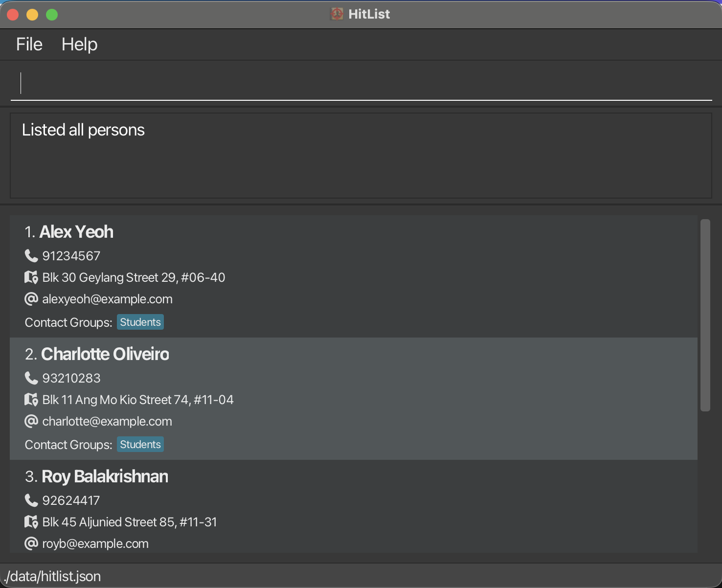Click map icon beside Aljunied Street address
Viewport: 722px width, 588px height.
coord(31,522)
